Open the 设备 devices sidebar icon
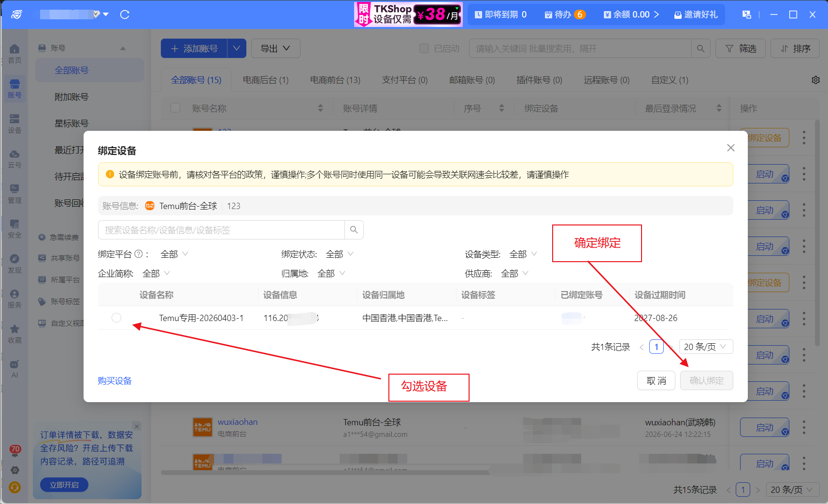 14,124
